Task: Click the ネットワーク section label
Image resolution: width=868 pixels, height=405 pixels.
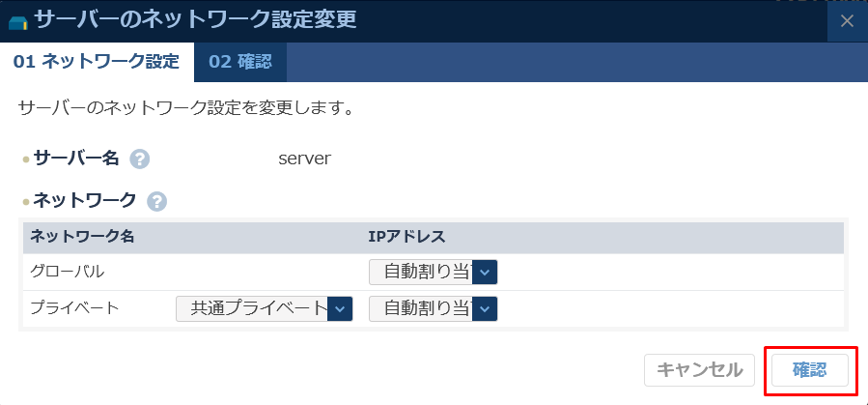Action: [x=85, y=200]
